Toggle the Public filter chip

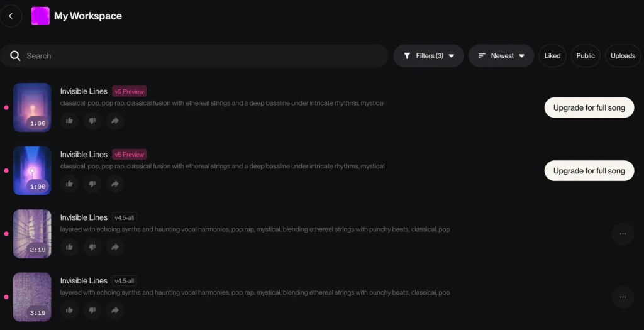point(585,56)
